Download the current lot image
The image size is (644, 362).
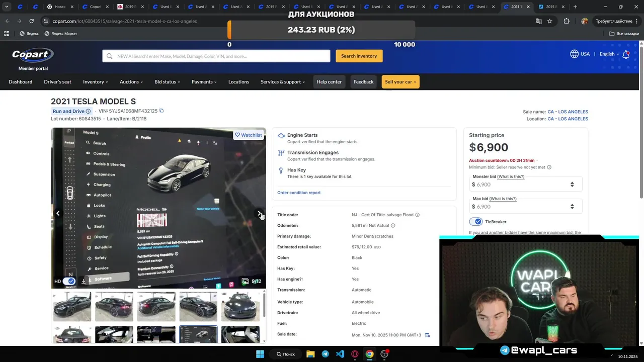tap(84, 281)
